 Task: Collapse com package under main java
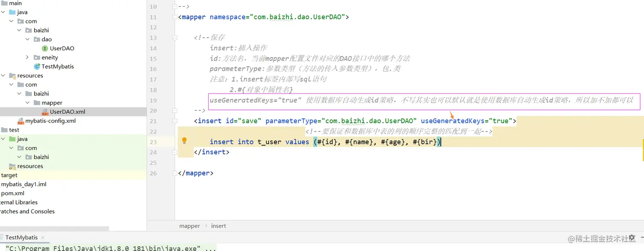pyautogui.click(x=11, y=21)
